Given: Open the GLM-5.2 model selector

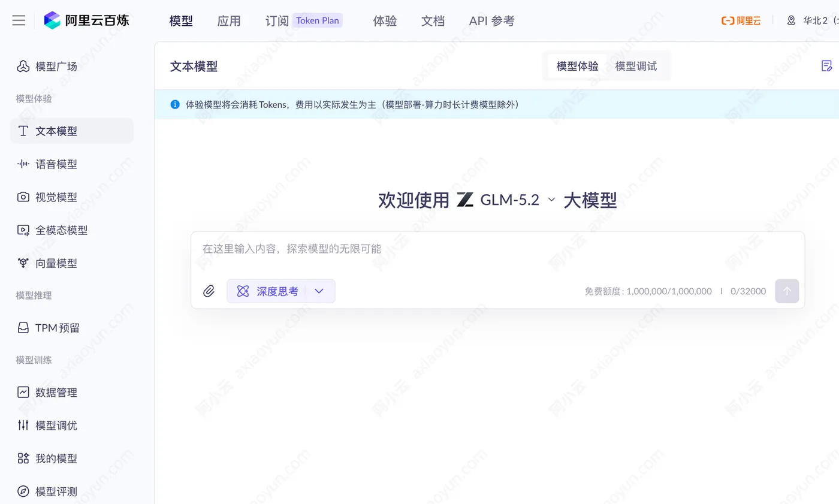Looking at the screenshot, I should point(506,200).
